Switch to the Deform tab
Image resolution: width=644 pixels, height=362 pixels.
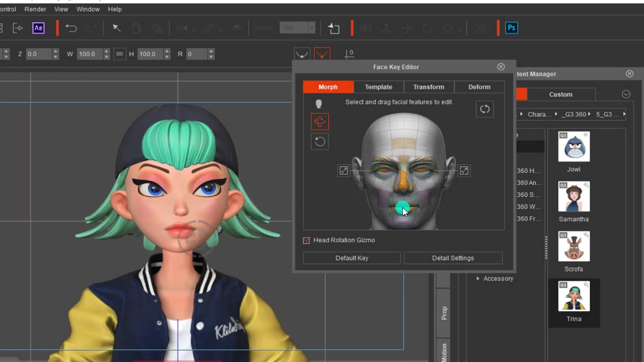pyautogui.click(x=479, y=87)
